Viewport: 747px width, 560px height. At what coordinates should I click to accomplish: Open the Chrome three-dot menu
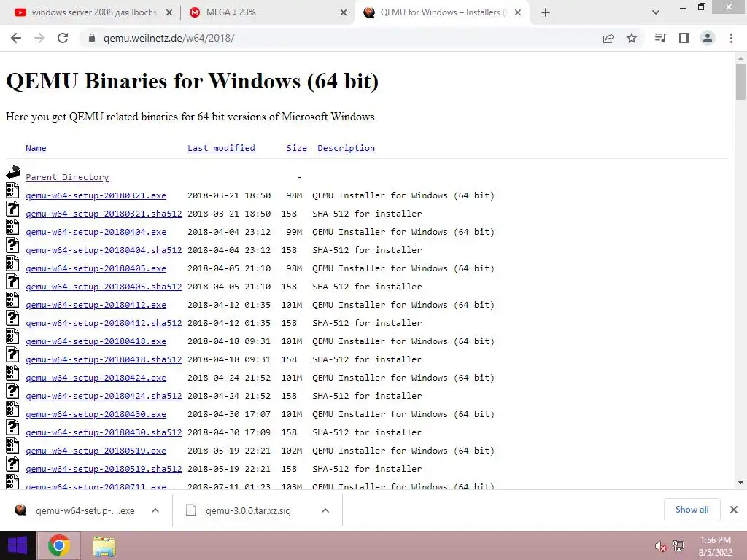731,38
